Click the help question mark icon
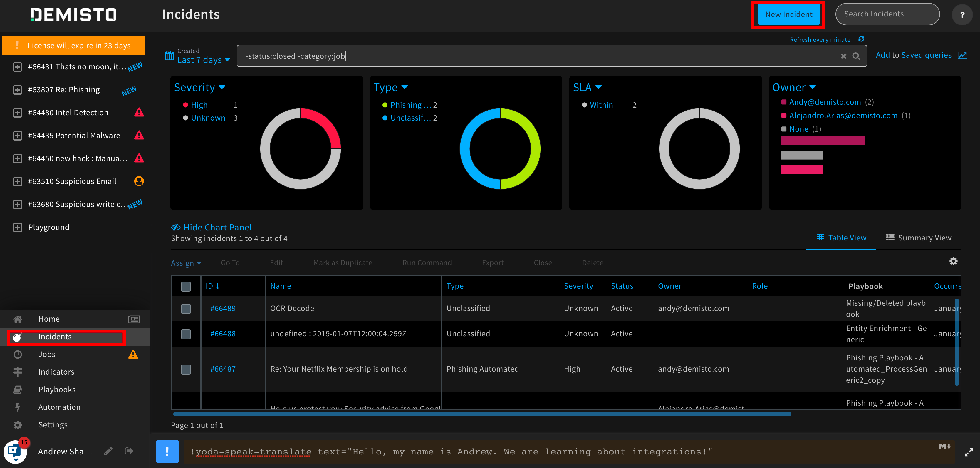 pos(962,14)
